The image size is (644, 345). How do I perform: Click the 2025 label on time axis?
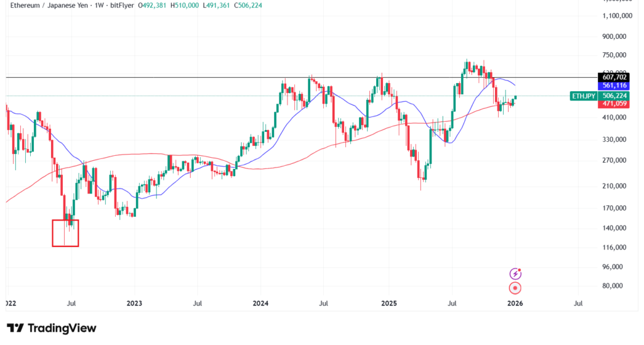coord(388,303)
